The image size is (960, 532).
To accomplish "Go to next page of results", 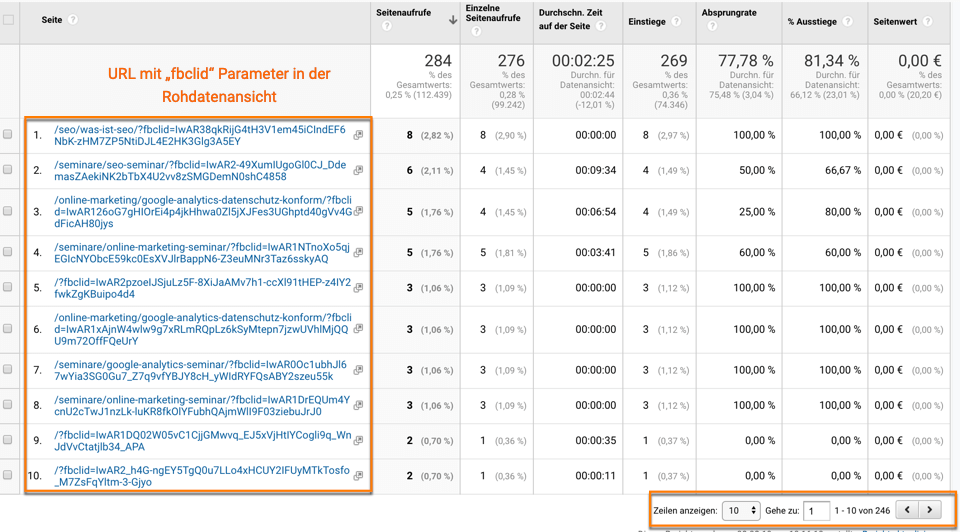I will 930,510.
